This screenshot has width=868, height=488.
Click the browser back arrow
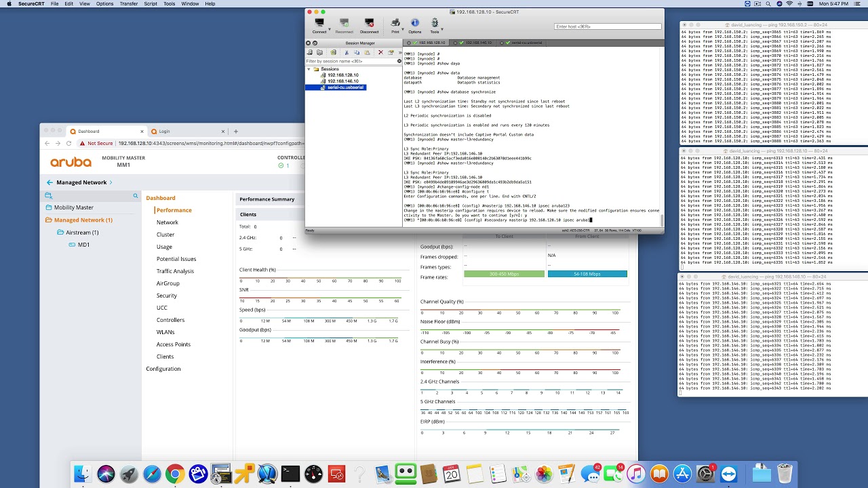47,143
